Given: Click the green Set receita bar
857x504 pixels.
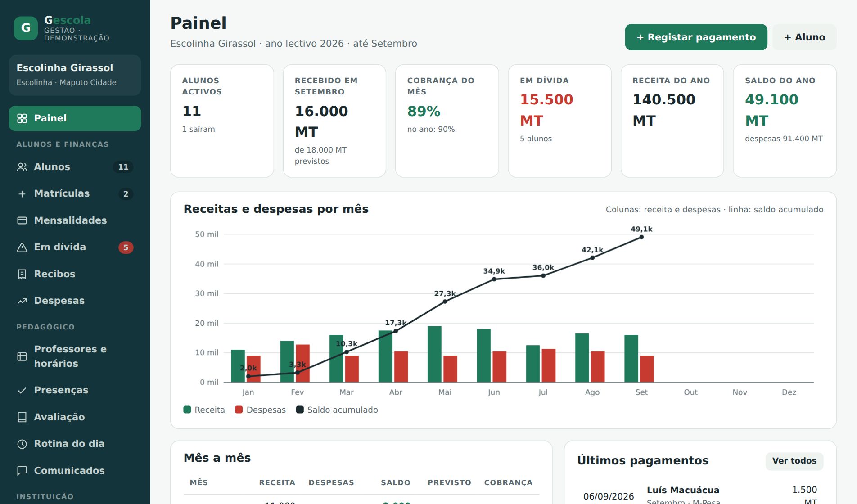Looking at the screenshot, I should pyautogui.click(x=631, y=359).
